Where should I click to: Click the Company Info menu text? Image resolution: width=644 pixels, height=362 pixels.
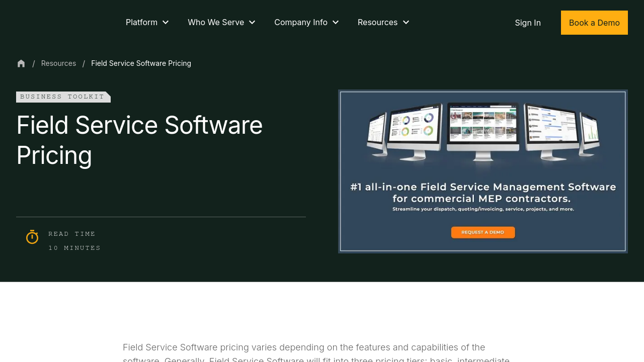[x=300, y=23]
